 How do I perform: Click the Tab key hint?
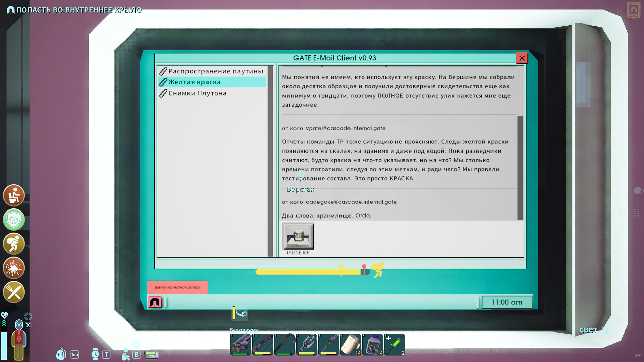(x=75, y=355)
